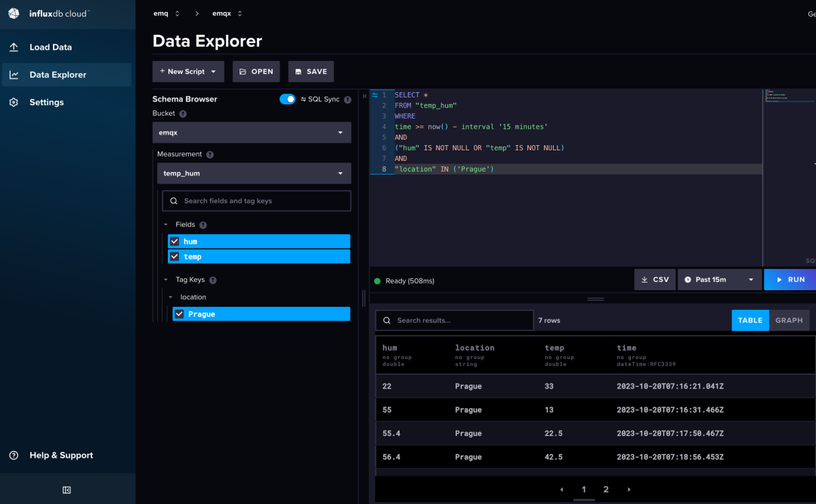Click the Settings gear icon in sidebar
The height and width of the screenshot is (504, 816).
pos(14,102)
